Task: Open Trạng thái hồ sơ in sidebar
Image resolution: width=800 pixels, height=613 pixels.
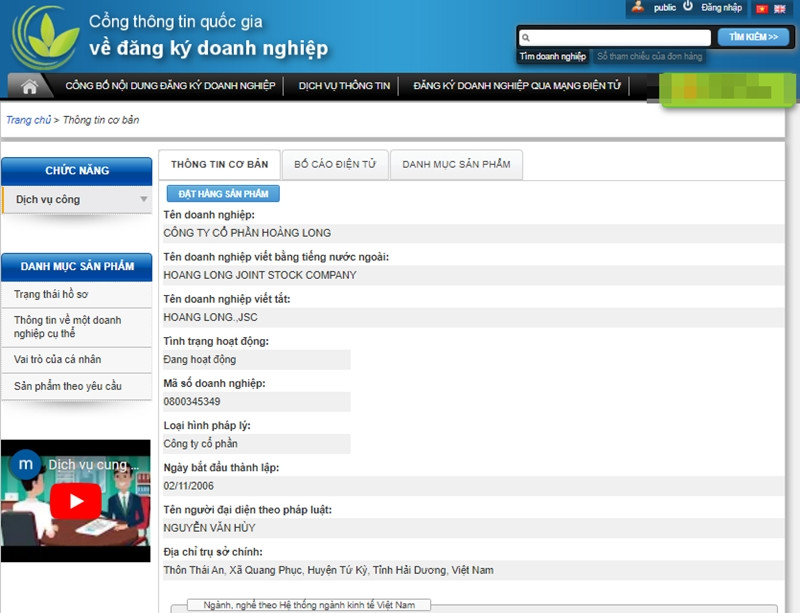Action: [51, 294]
